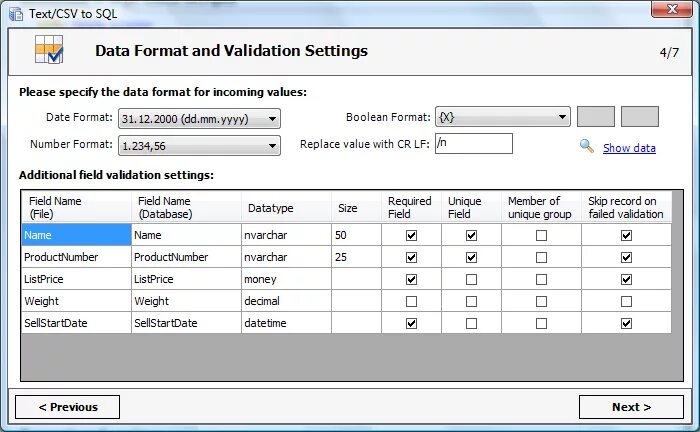Click the Replace value with CR LF field

tap(473, 144)
